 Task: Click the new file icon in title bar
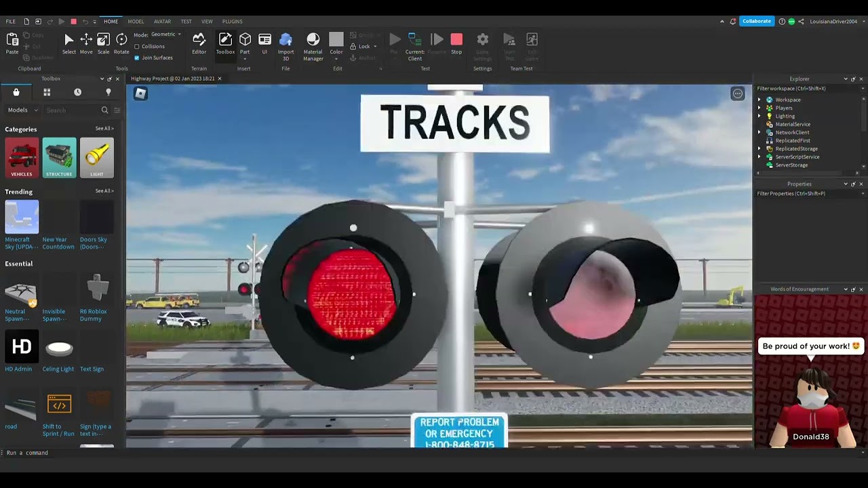[x=26, y=21]
